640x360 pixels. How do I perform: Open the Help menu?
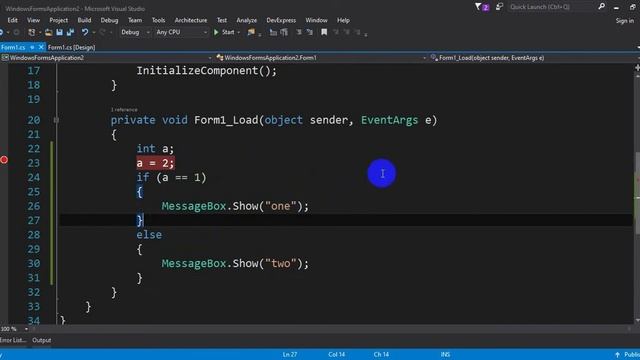(343, 20)
